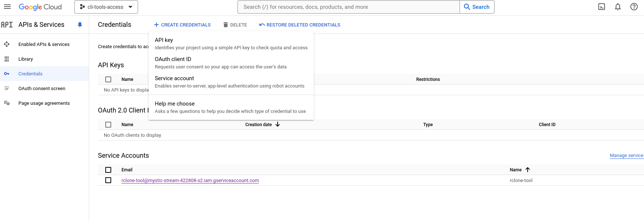Go to OAuth consent screen page
This screenshot has width=644, height=221.
tap(42, 88)
